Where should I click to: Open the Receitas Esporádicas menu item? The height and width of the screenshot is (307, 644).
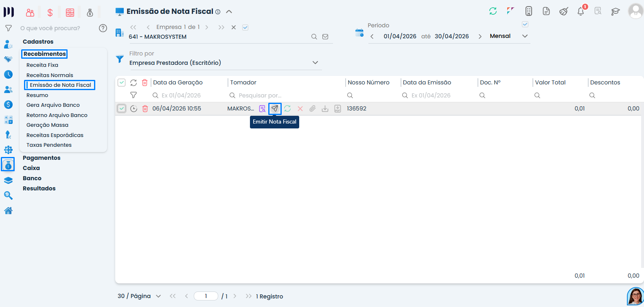[55, 135]
